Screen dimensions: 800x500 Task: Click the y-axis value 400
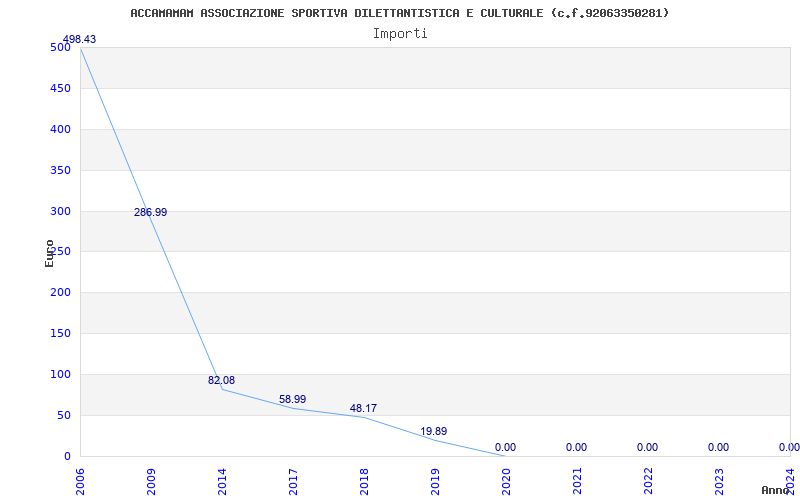60,130
